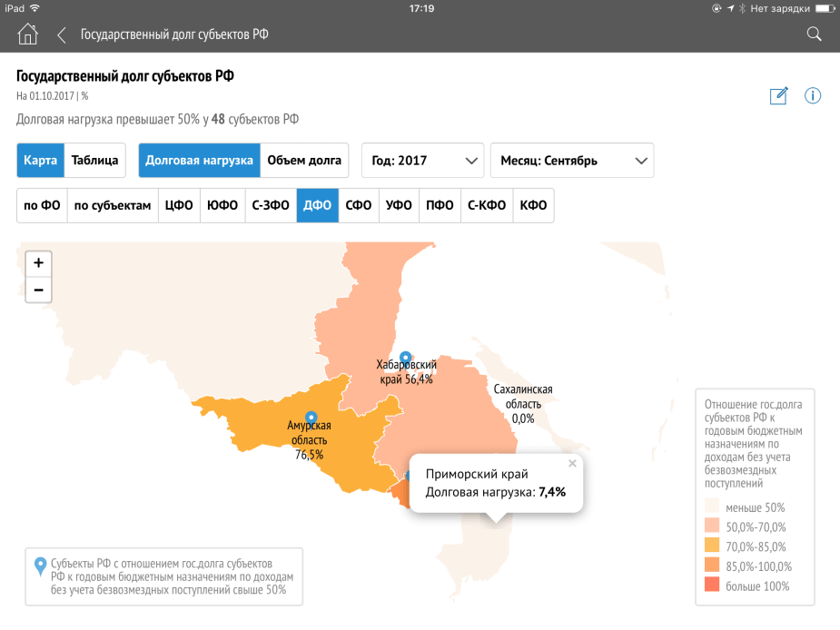Image resolution: width=840 pixels, height=630 pixels.
Task: Zoom in the map with plus
Action: pyautogui.click(x=38, y=263)
